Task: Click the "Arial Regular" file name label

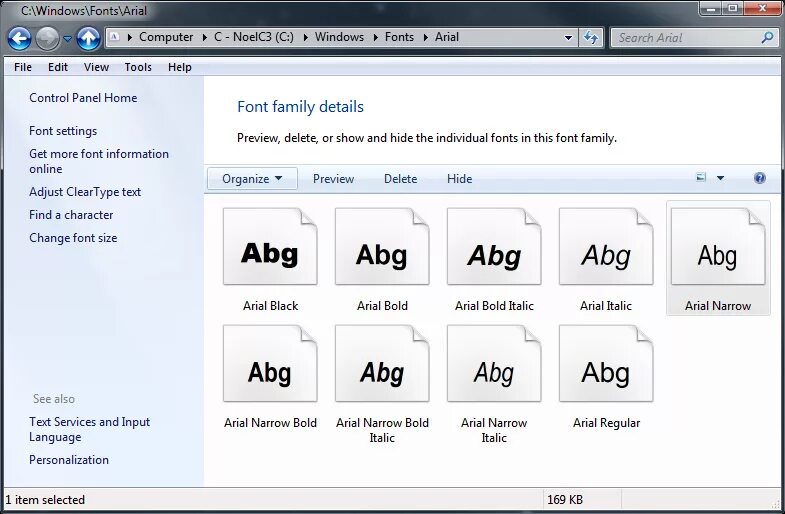Action: tap(606, 423)
